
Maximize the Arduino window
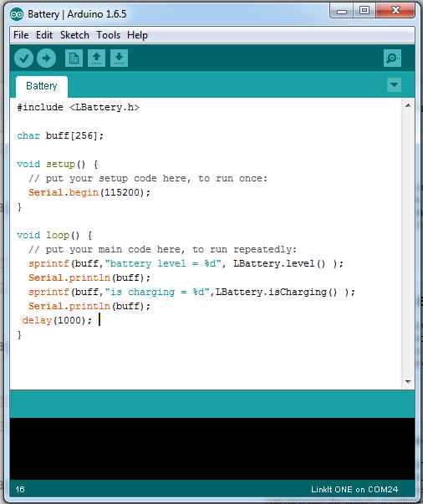click(364, 11)
